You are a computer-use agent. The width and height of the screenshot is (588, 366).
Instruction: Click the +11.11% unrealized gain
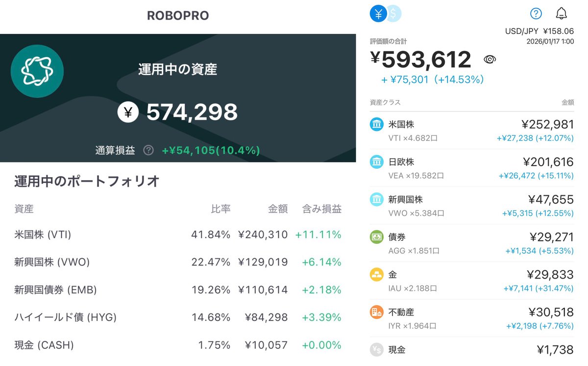pos(318,235)
